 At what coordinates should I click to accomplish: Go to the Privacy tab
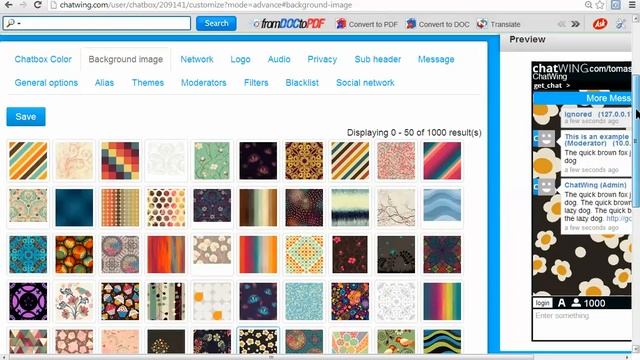pos(322,59)
